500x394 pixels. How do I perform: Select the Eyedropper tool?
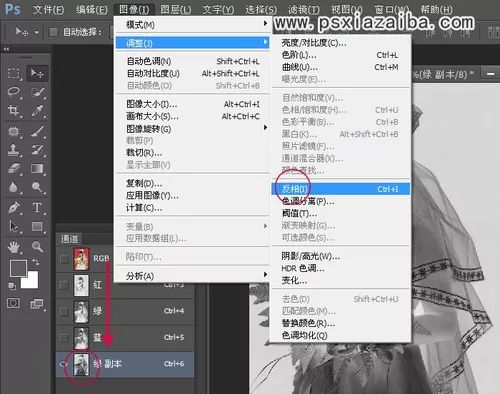(37, 110)
